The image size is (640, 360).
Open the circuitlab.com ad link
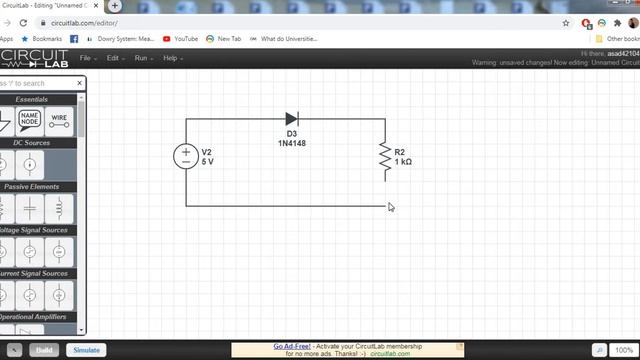390,353
